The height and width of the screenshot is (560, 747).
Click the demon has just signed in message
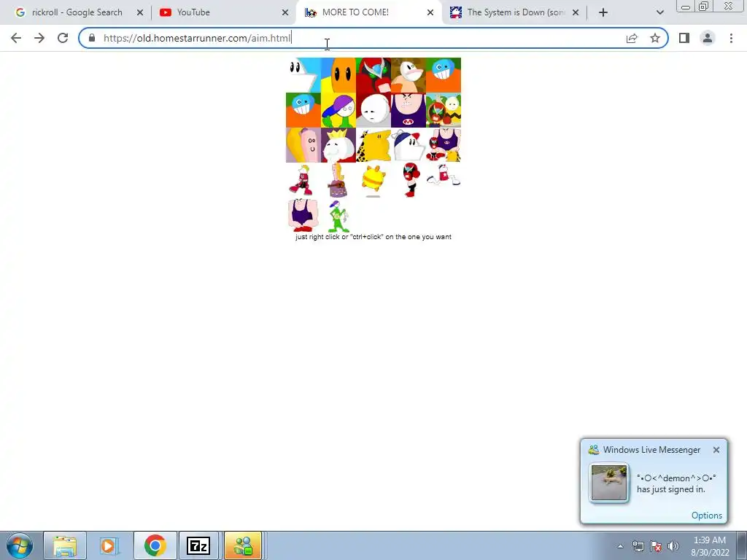coord(676,483)
